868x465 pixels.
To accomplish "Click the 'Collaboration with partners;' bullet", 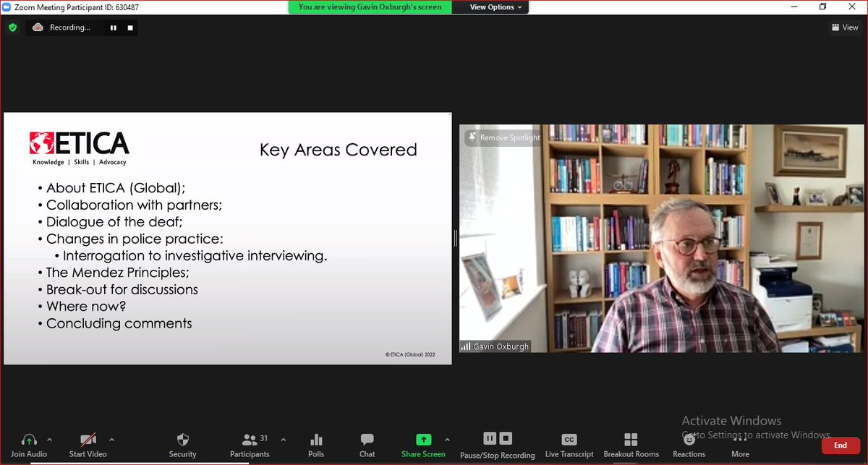I will point(134,205).
